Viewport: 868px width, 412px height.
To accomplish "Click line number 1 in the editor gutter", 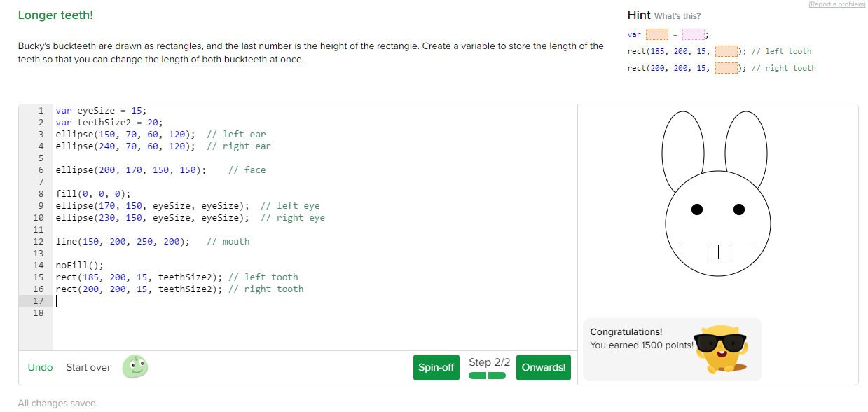I will tap(41, 110).
